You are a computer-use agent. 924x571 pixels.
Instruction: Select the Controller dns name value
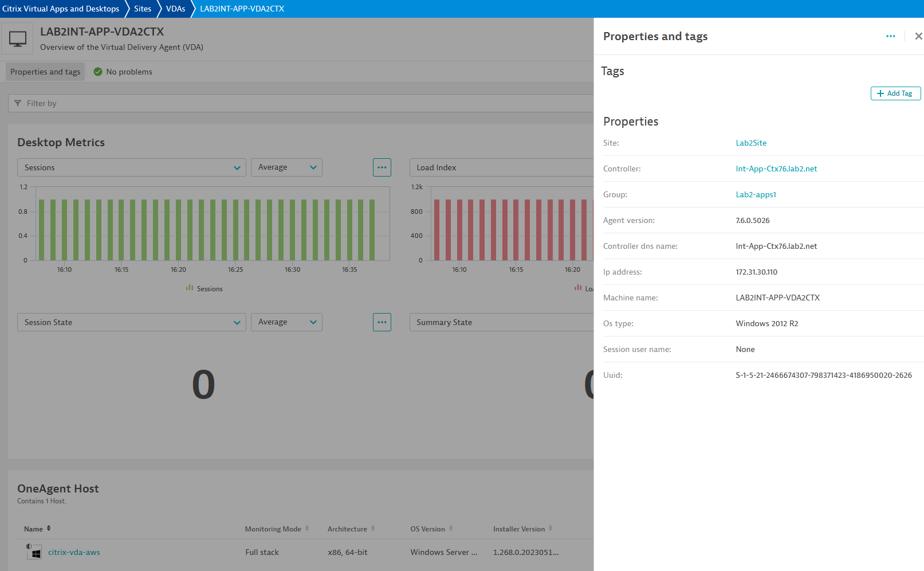776,246
